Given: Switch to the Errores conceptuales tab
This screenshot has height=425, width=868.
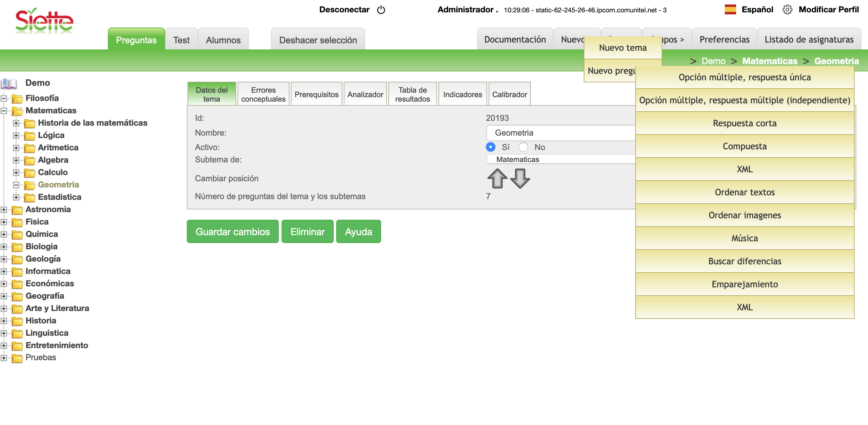Looking at the screenshot, I should 263,94.
